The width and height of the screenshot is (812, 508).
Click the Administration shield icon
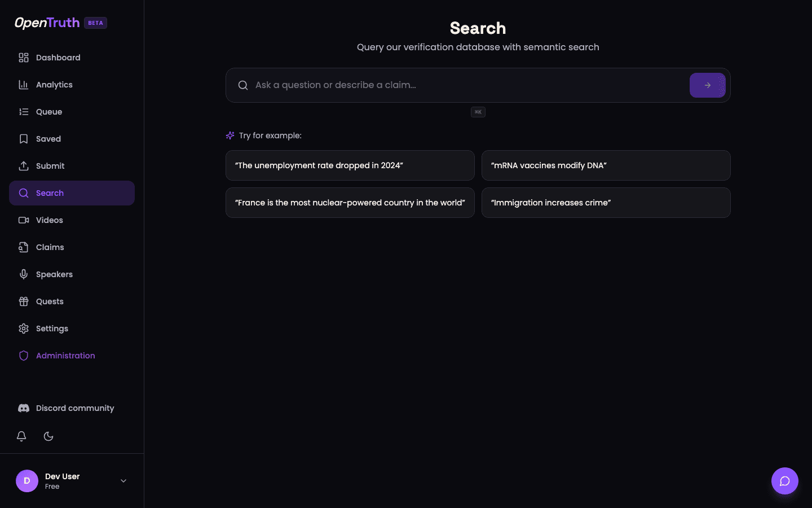pyautogui.click(x=23, y=355)
